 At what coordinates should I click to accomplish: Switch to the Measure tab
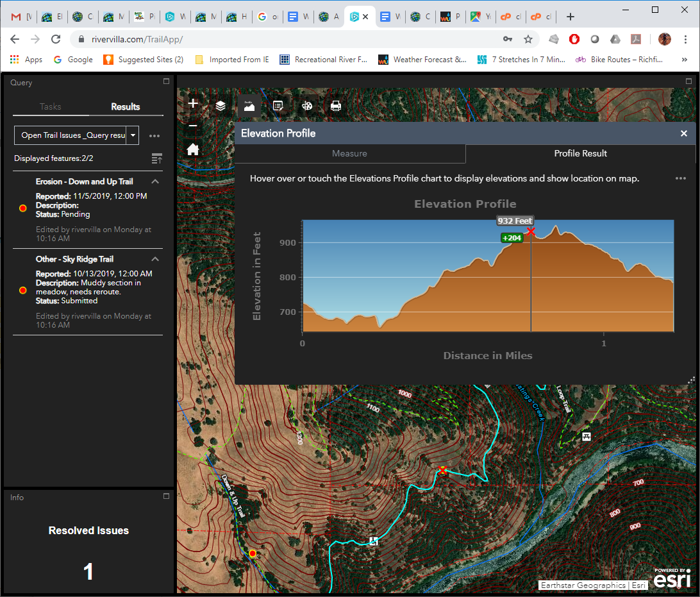[x=350, y=154]
